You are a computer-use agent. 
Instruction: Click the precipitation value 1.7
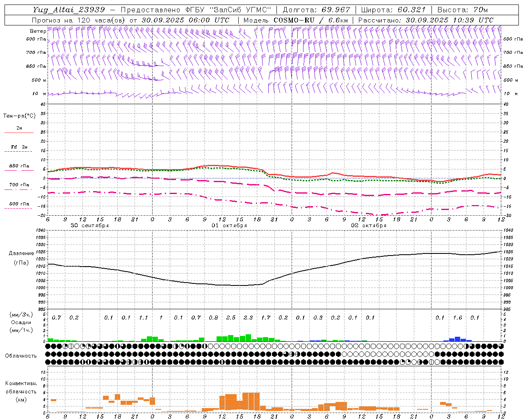(x=266, y=318)
